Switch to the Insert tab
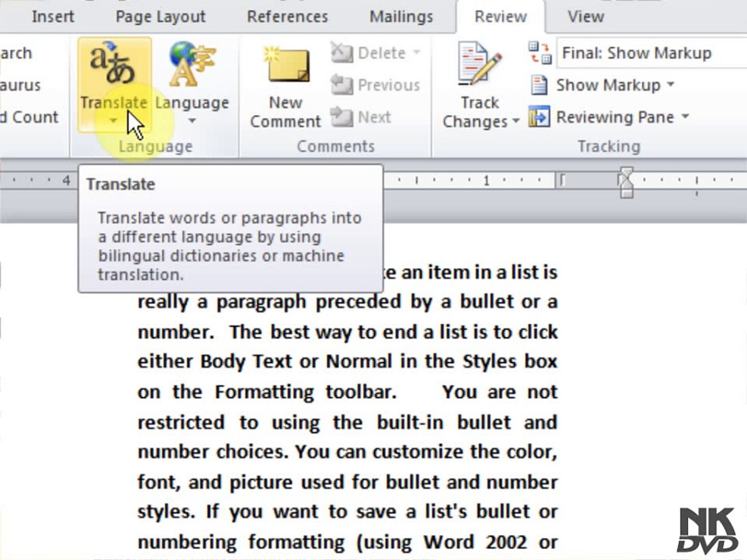This screenshot has width=747, height=560. pos(53,17)
